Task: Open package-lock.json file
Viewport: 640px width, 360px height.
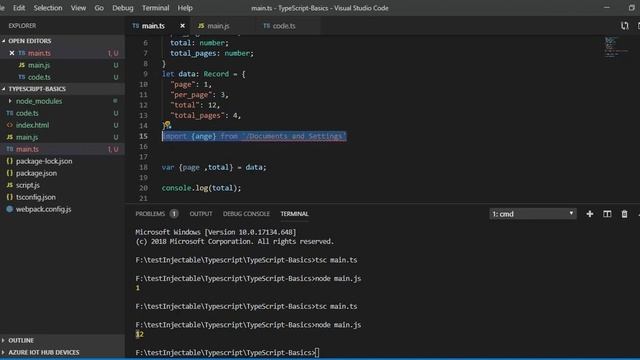Action: click(44, 161)
